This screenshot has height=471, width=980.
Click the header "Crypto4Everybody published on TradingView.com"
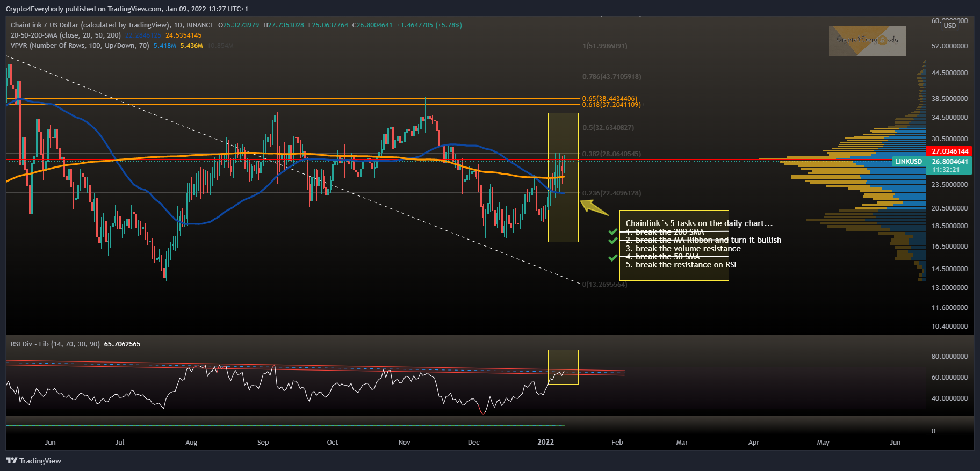click(83, 9)
